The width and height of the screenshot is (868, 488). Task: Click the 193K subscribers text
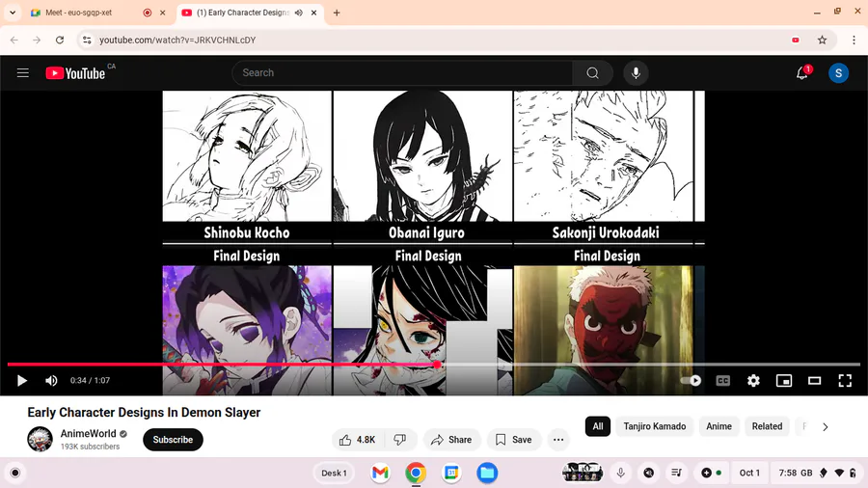click(91, 447)
